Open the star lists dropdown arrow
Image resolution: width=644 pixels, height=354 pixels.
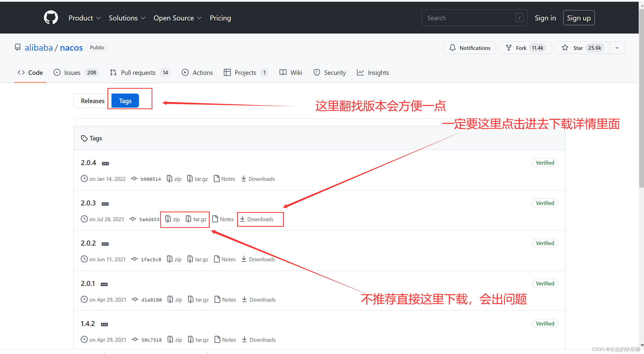click(x=617, y=48)
